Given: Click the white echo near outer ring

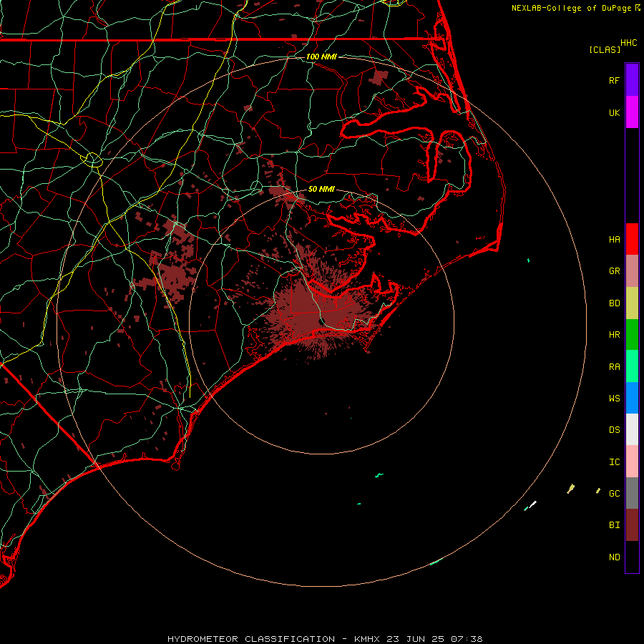Looking at the screenshot, I should (x=532, y=504).
